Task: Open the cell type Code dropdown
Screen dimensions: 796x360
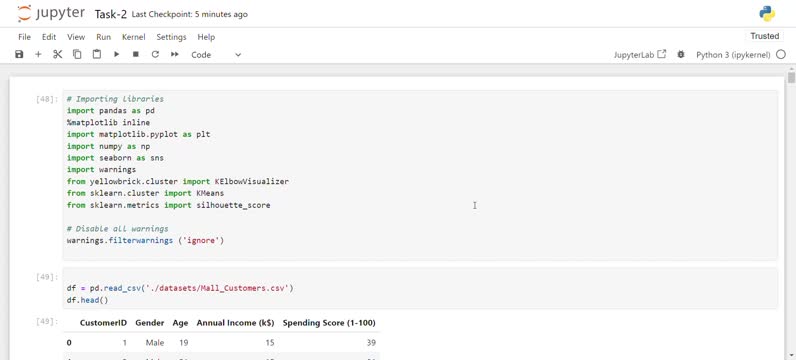Action: point(216,55)
